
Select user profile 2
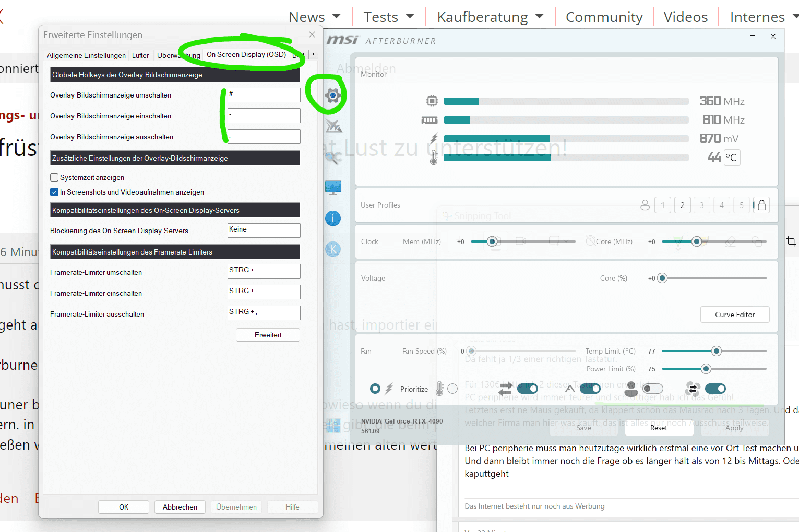(x=683, y=205)
